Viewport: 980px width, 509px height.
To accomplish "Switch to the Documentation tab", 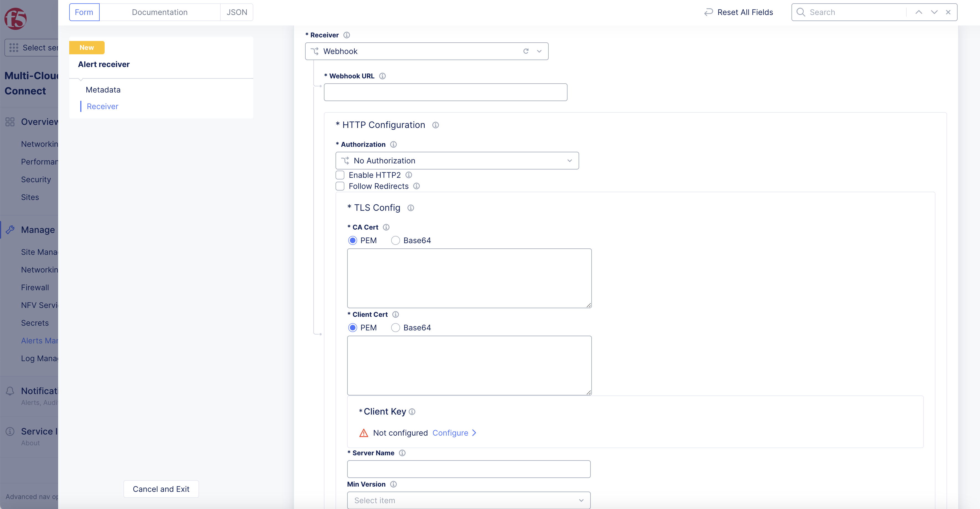I will 160,12.
